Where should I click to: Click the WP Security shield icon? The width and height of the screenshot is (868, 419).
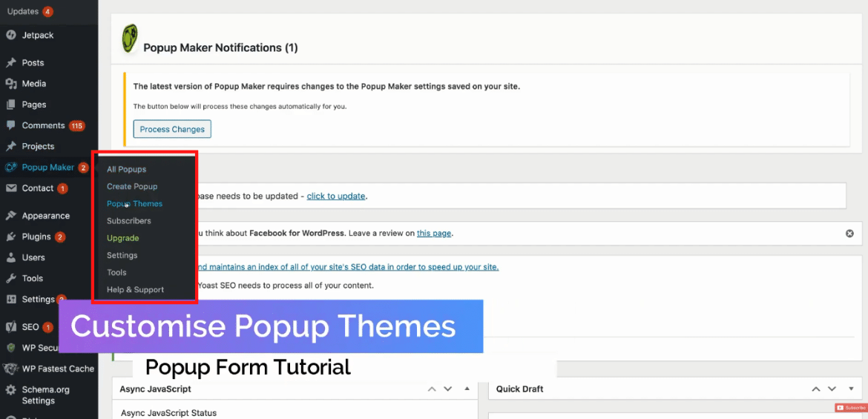tap(11, 348)
